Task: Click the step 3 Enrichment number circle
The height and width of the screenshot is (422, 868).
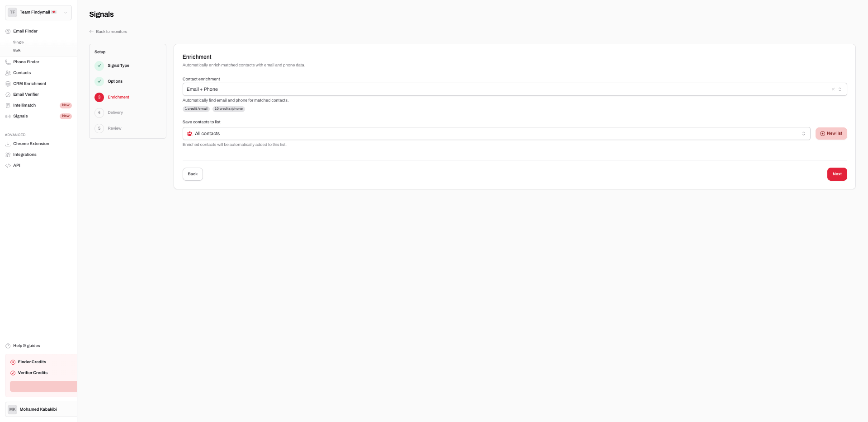Action: pyautogui.click(x=99, y=97)
